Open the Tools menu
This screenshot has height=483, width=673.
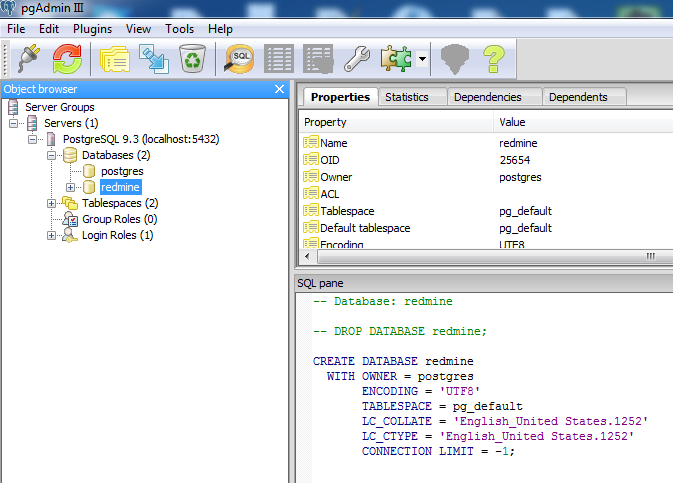click(x=179, y=29)
